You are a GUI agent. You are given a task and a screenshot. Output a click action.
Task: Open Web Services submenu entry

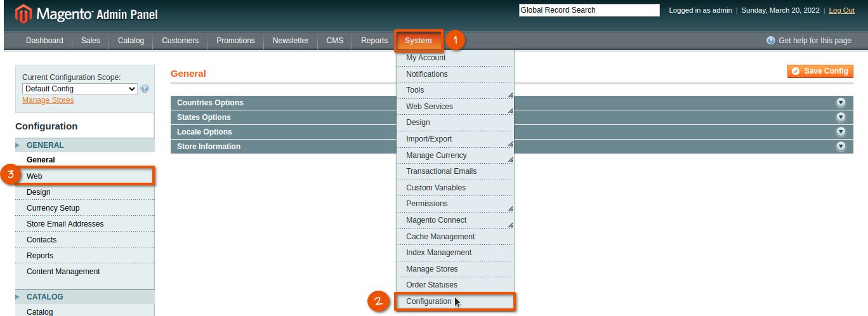456,107
